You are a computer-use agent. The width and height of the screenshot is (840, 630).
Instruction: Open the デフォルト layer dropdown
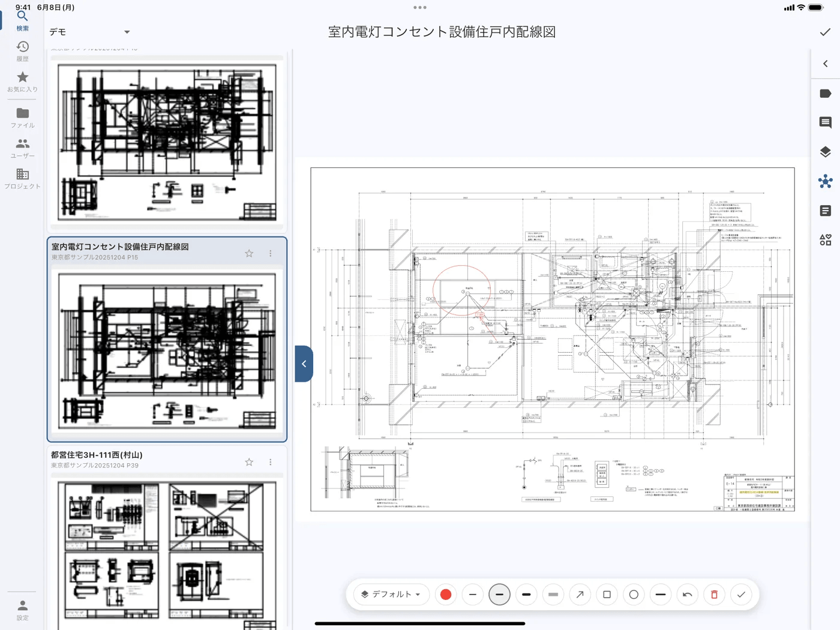[x=391, y=594]
